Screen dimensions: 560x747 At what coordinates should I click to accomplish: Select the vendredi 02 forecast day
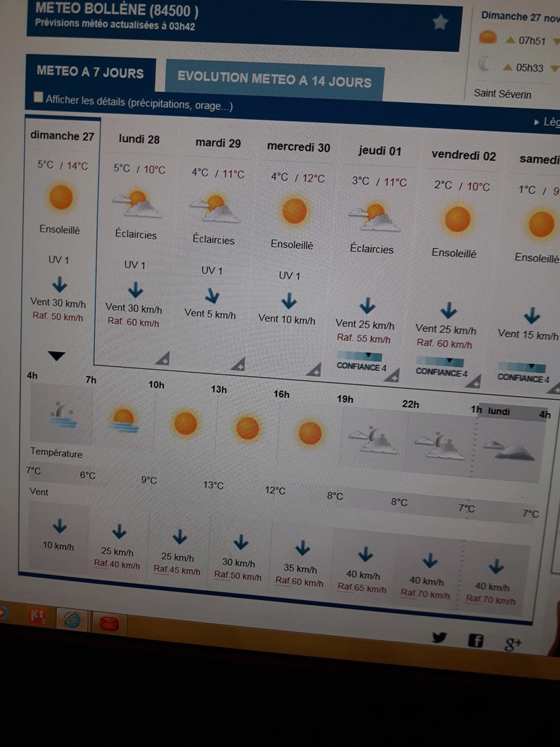point(464,156)
